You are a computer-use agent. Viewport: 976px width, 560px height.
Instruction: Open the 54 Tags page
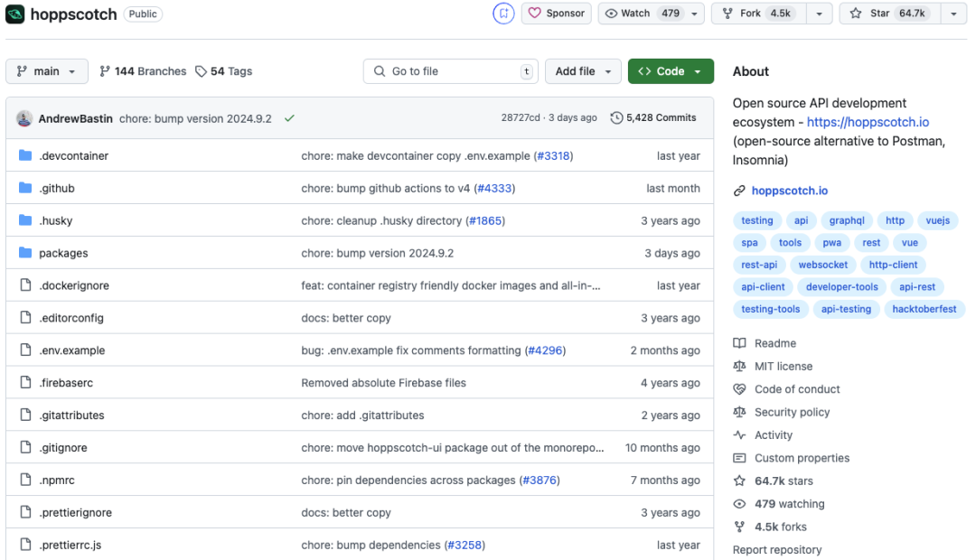pos(224,71)
